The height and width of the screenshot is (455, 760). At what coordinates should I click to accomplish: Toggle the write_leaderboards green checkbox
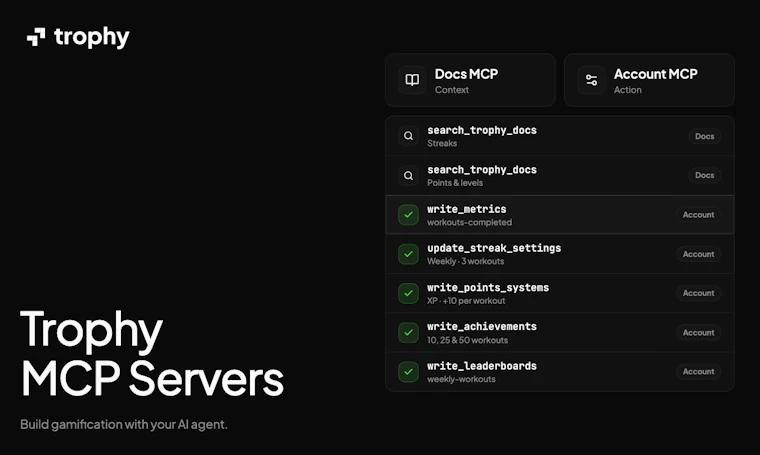[x=409, y=372]
